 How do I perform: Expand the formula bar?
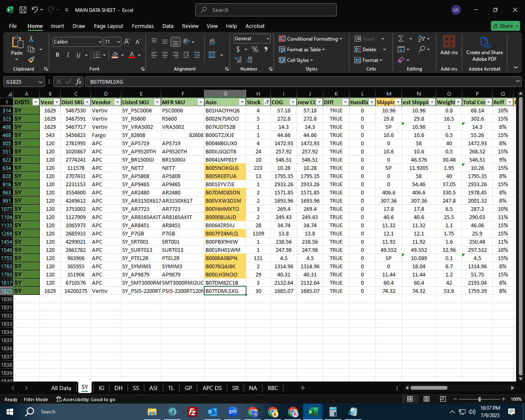(518, 82)
